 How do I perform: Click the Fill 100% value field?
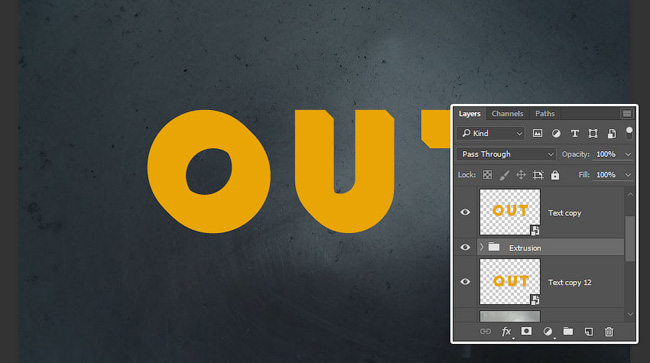[607, 175]
